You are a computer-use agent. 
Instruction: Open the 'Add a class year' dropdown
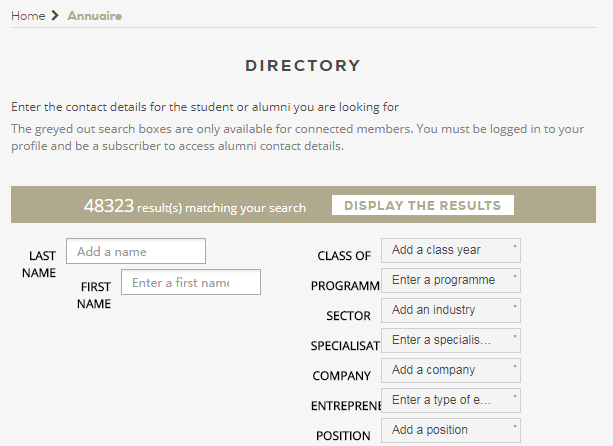click(451, 251)
